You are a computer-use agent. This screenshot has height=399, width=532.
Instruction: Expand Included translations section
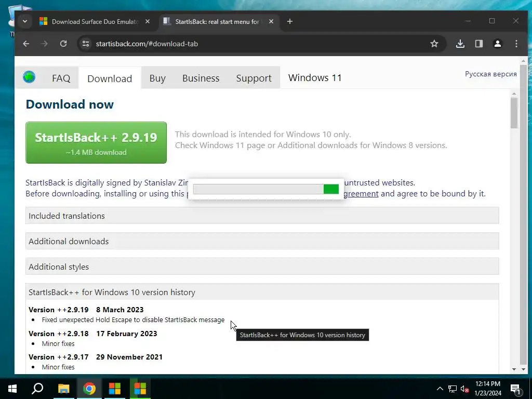tap(262, 216)
